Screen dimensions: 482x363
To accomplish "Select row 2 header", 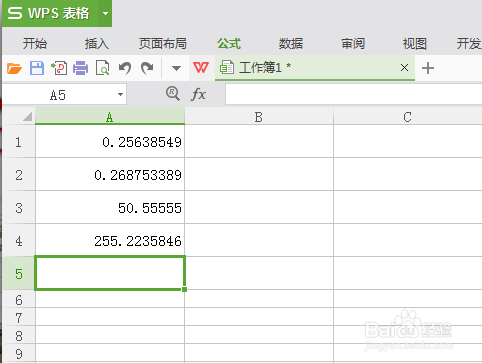I will (x=19, y=175).
